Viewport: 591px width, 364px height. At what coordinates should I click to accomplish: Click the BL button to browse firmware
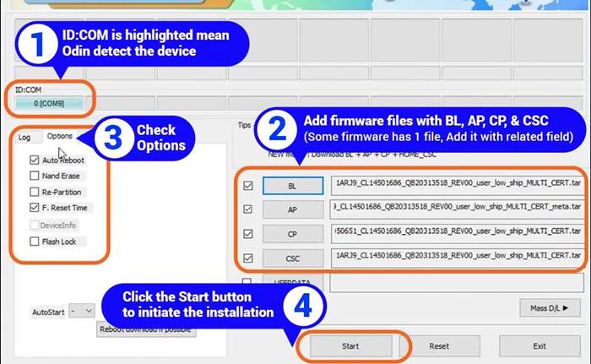tap(293, 186)
